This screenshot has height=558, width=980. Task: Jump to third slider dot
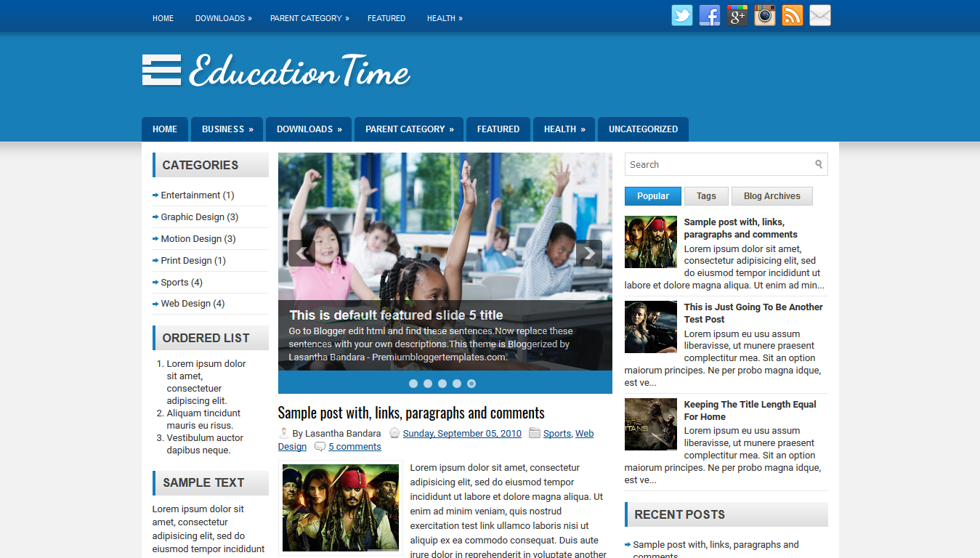pyautogui.click(x=442, y=383)
